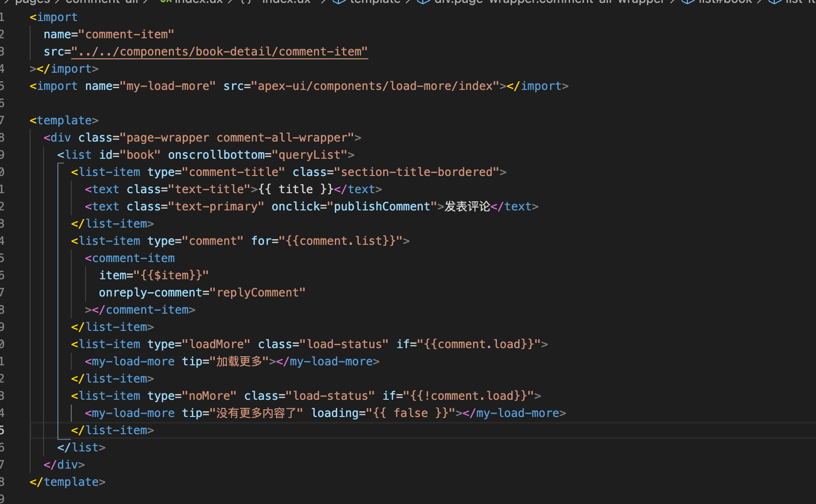Click the 没有更多内容了 tip value
The width and height of the screenshot is (816, 504).
(x=256, y=413)
